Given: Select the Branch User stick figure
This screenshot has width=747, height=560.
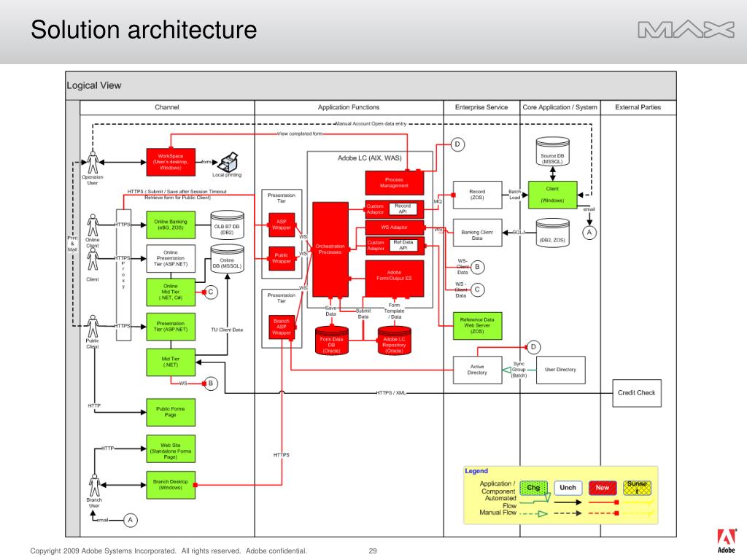Looking at the screenshot, I should tap(94, 485).
